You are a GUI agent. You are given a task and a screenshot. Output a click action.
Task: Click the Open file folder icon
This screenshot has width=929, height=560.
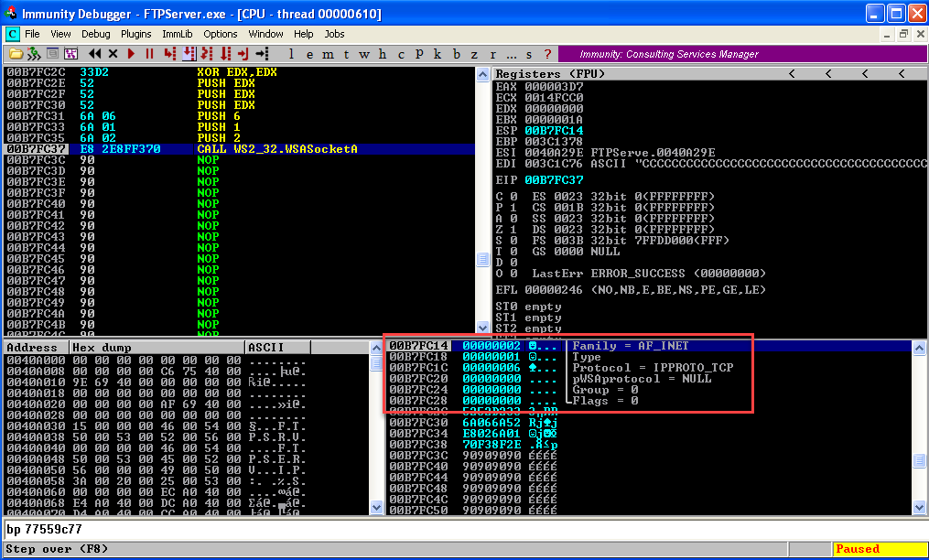click(16, 54)
